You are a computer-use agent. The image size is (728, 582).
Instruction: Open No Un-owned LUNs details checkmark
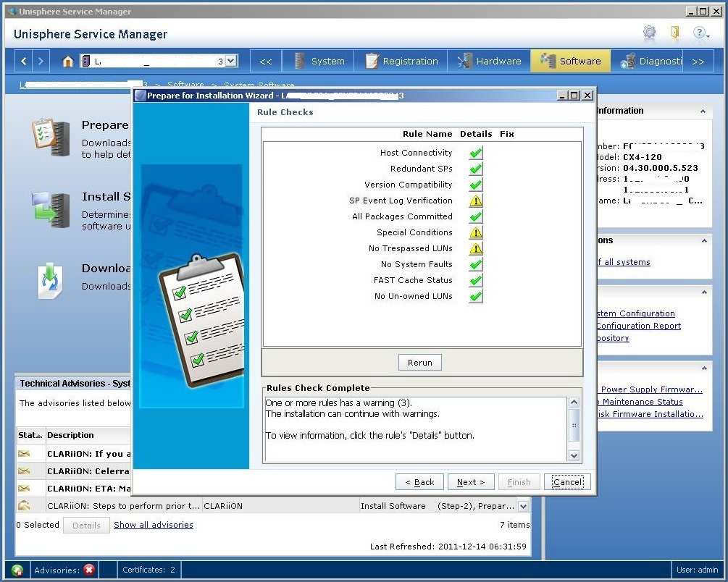475,296
